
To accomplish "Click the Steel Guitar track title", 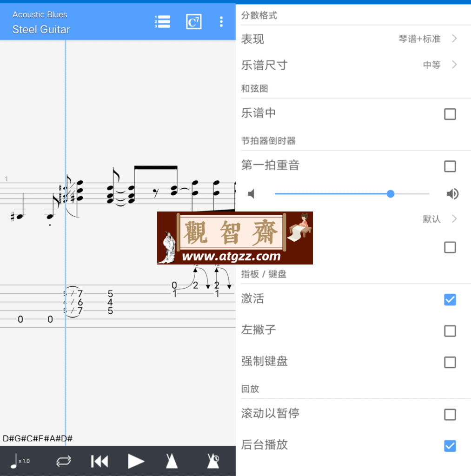I will [41, 29].
